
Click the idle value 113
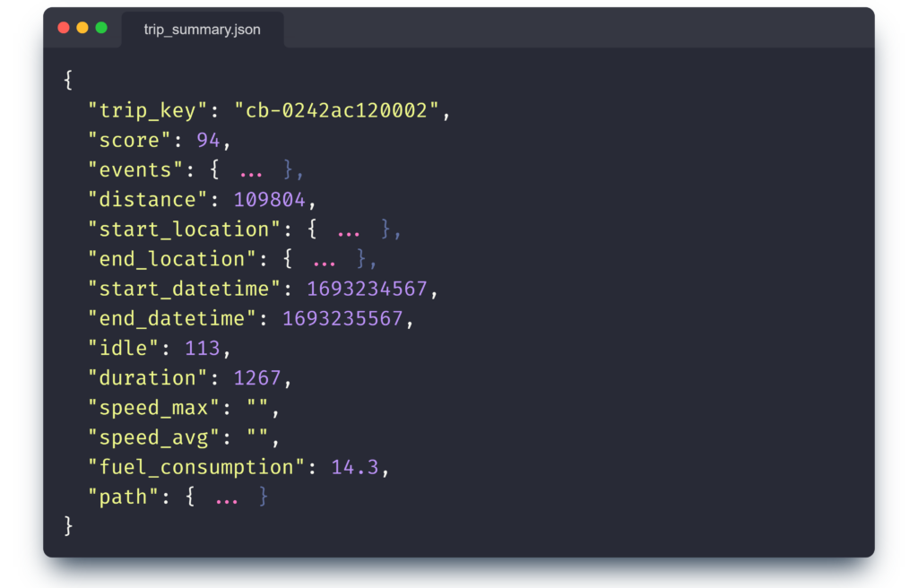click(203, 349)
